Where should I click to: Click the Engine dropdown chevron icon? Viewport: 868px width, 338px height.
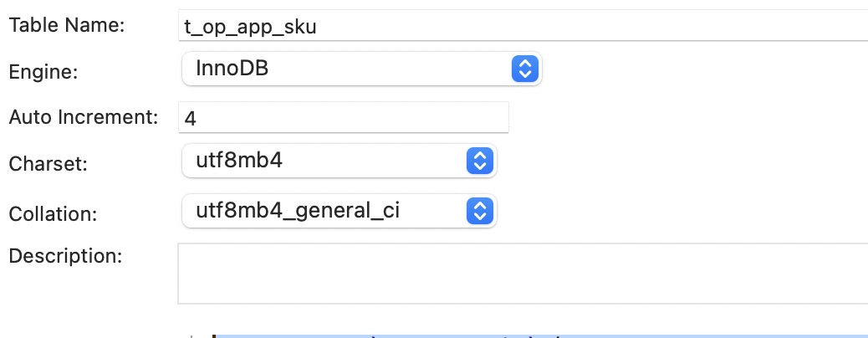coord(523,69)
